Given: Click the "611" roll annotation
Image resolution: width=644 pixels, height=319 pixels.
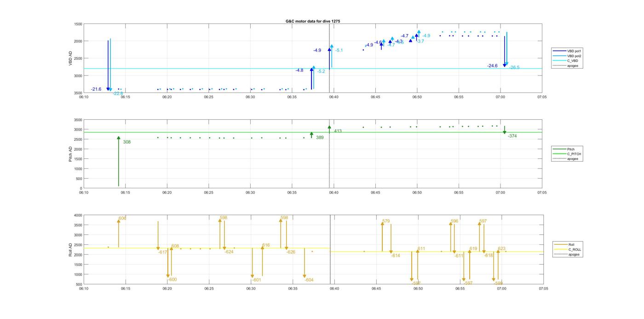Looking at the screenshot, I should click(x=421, y=249).
